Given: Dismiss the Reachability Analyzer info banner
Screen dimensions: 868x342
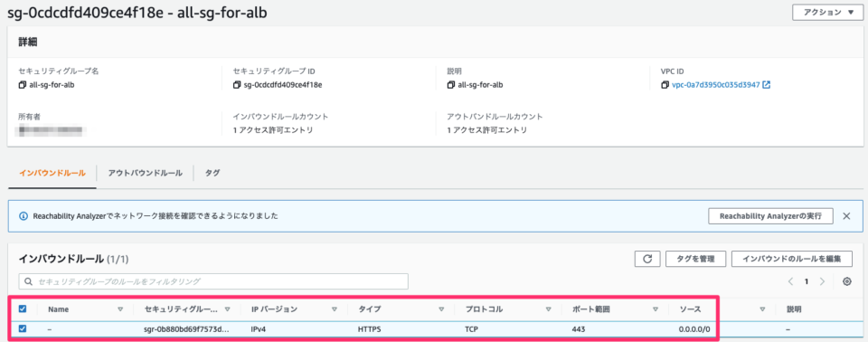Looking at the screenshot, I should (x=846, y=216).
